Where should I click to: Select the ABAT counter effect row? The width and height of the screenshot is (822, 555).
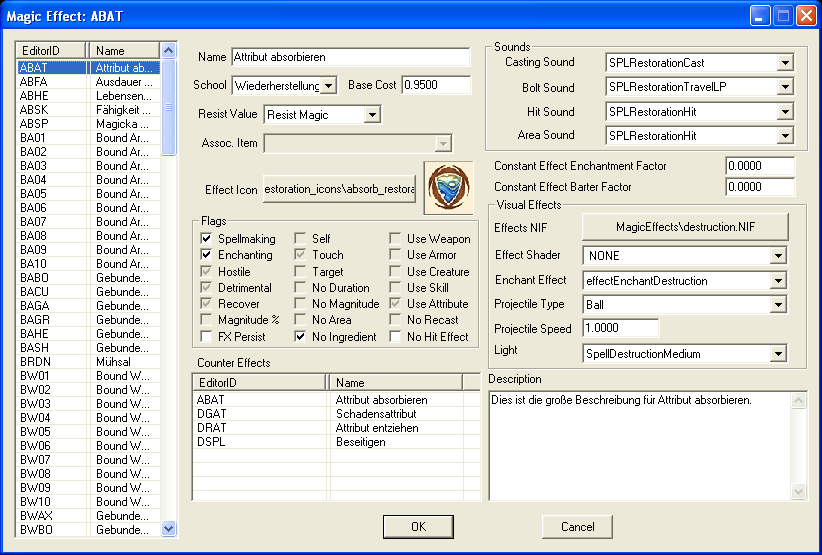coord(336,400)
